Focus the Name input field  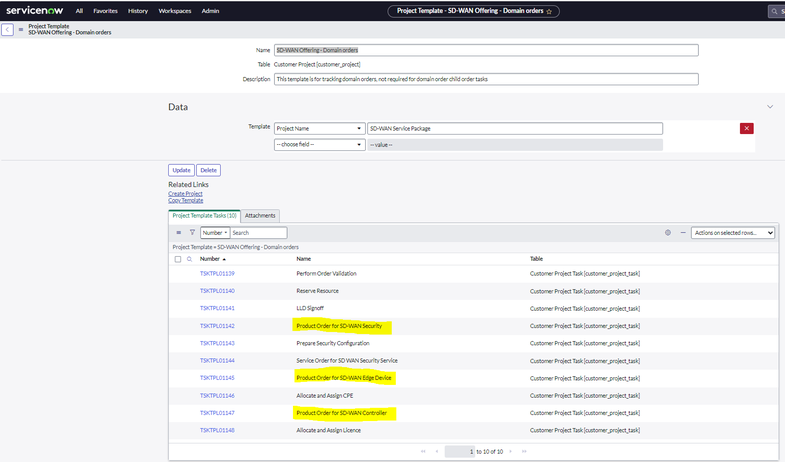(486, 50)
